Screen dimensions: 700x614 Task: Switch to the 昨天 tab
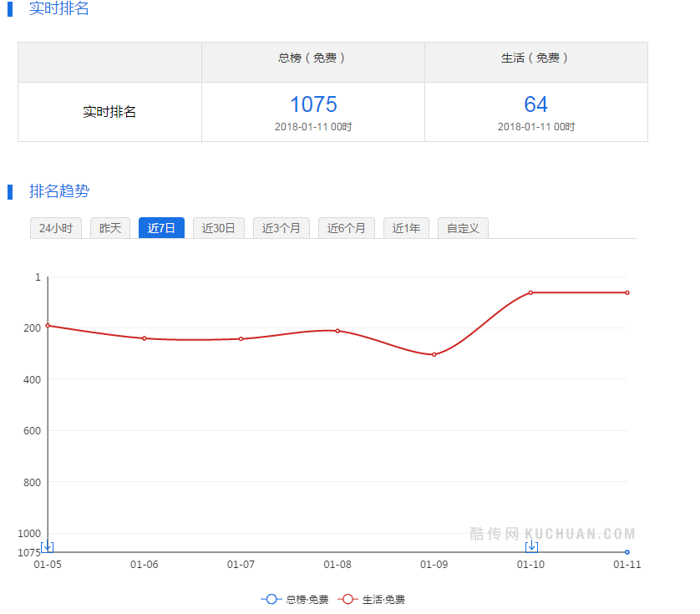pyautogui.click(x=110, y=228)
